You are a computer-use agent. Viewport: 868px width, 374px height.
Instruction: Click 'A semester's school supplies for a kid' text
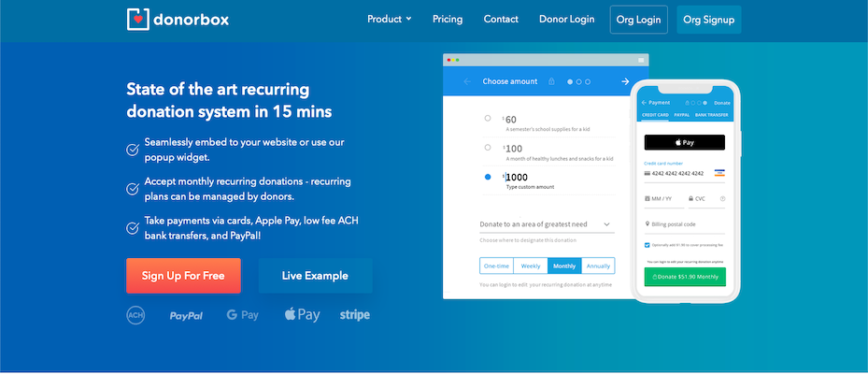548,129
